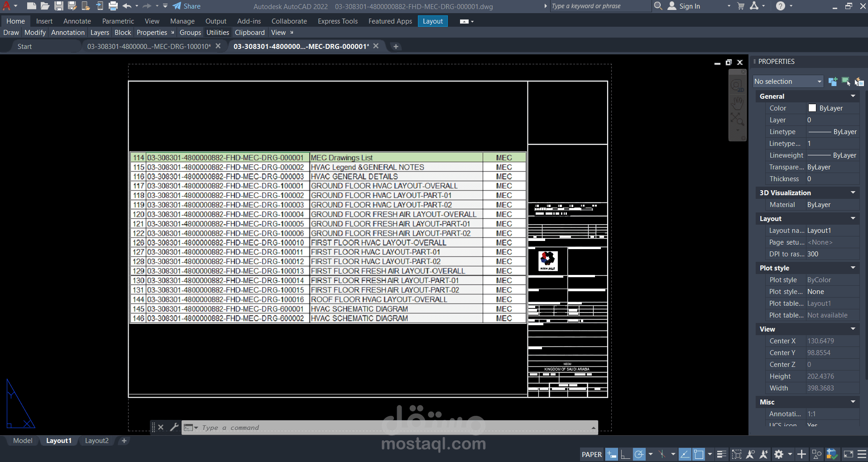Collapse the Plot style section
The image size is (868, 462).
(x=853, y=268)
